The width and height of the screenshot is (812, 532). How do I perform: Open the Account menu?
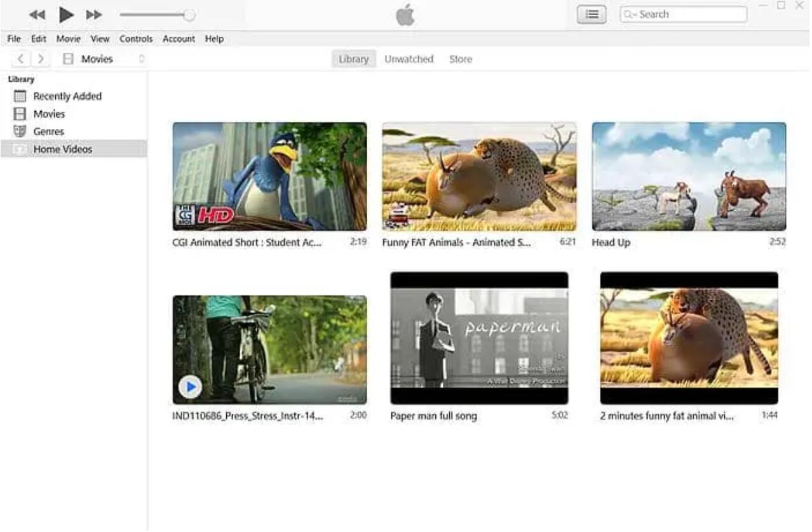(179, 39)
